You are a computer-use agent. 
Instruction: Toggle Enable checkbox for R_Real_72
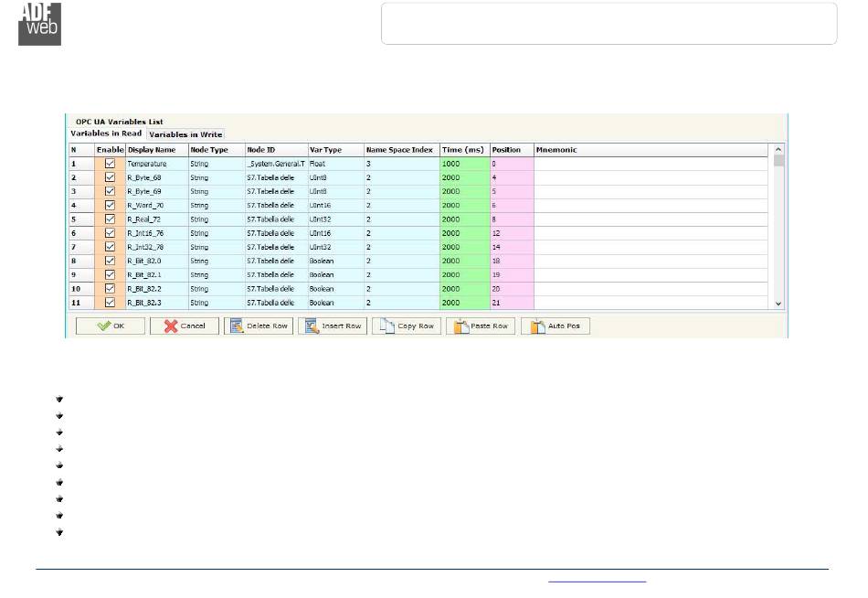coord(110,219)
